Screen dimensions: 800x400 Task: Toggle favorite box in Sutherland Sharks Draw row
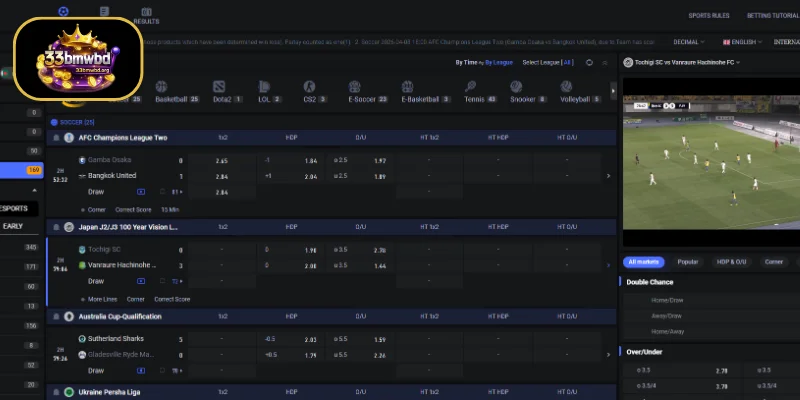[x=162, y=370]
